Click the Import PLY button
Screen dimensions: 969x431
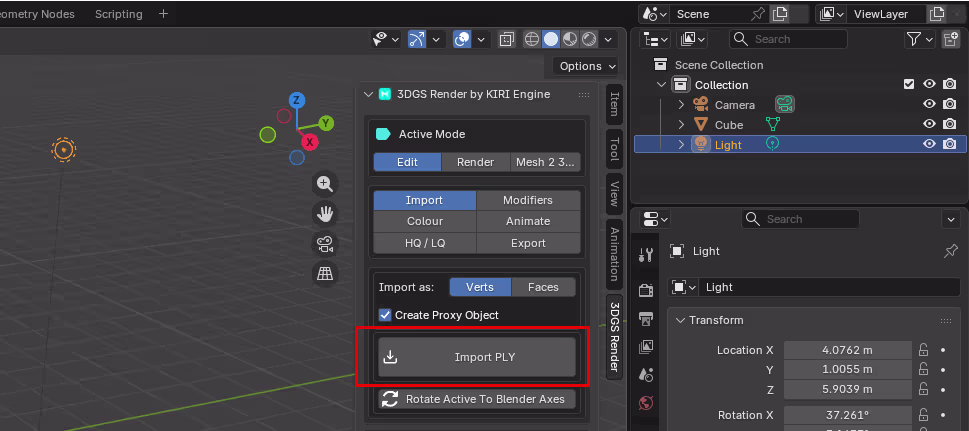476,357
